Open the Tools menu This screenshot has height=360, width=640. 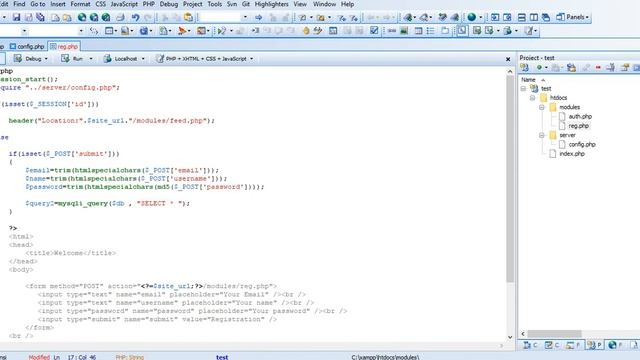tap(215, 4)
